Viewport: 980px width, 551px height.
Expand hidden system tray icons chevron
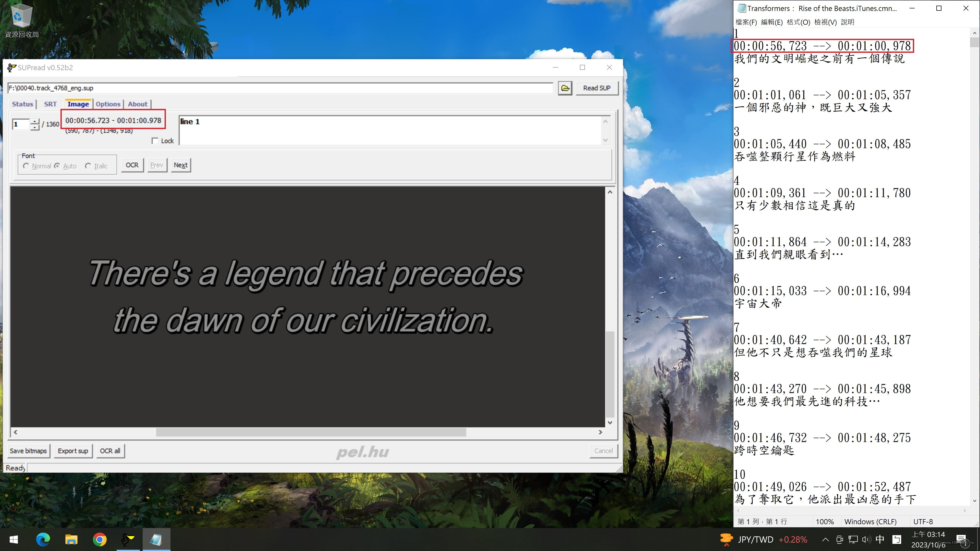pos(826,539)
